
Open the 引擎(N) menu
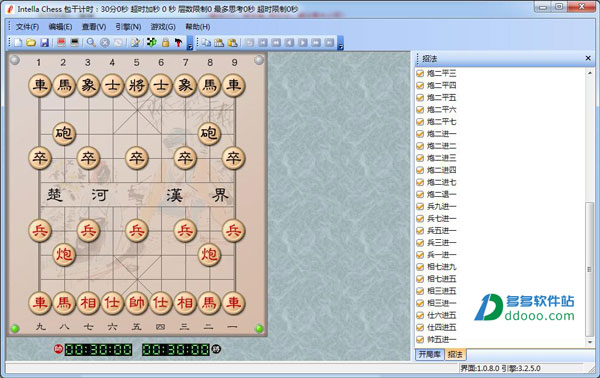128,27
